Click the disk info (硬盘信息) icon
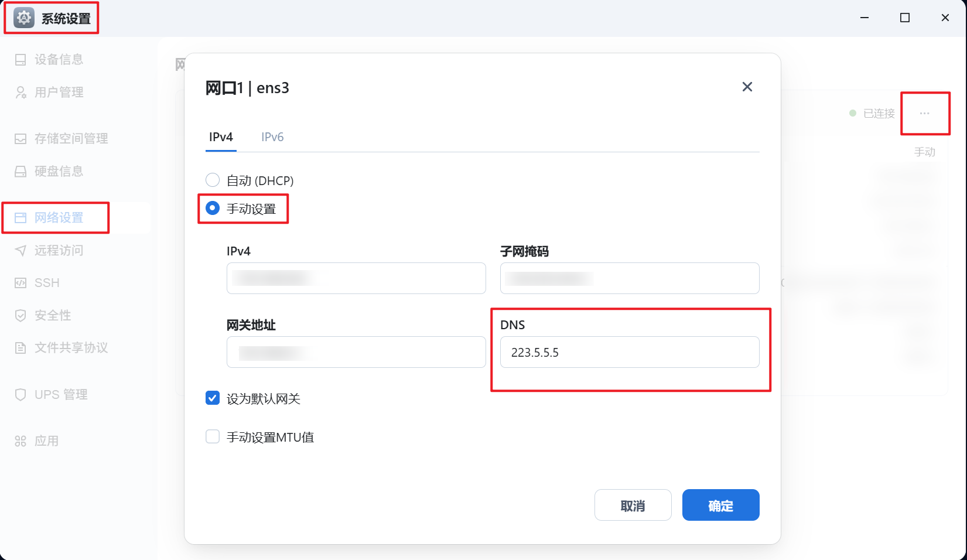The image size is (967, 560). click(20, 172)
